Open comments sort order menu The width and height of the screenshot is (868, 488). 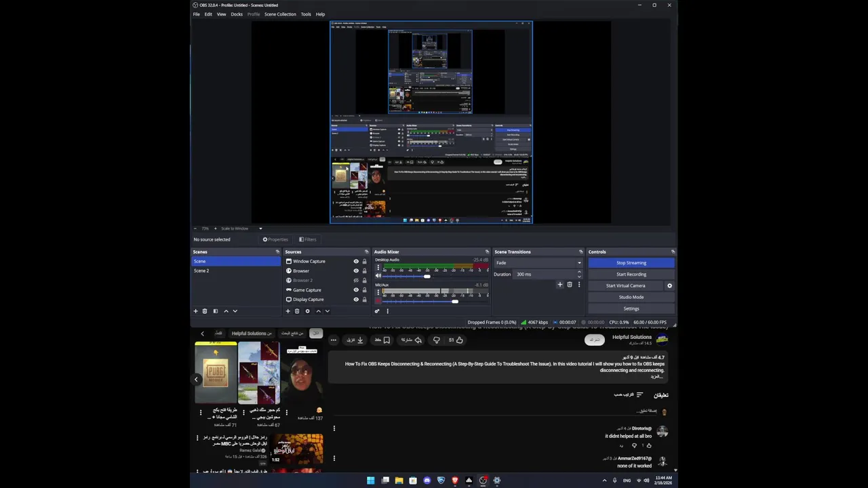pos(629,394)
